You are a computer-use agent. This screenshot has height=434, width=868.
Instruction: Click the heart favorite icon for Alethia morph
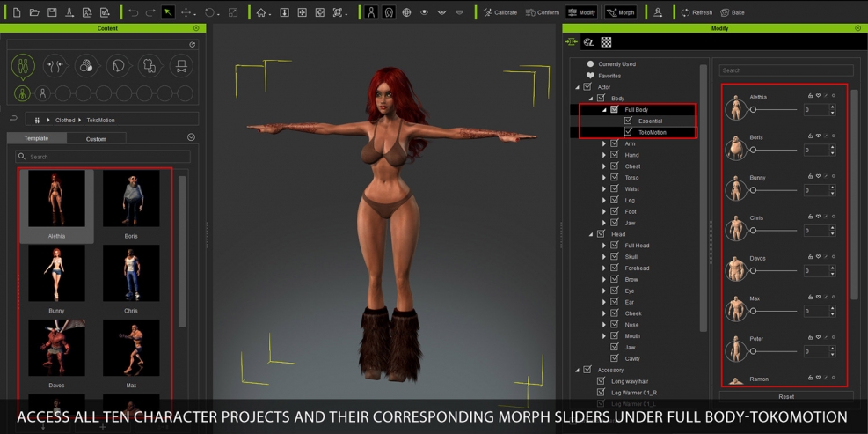818,96
